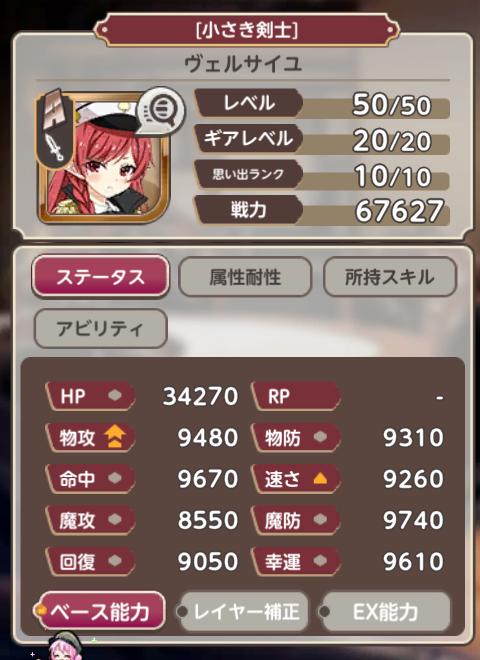Open the ステータス tab
This screenshot has width=480, height=660.
pos(100,277)
